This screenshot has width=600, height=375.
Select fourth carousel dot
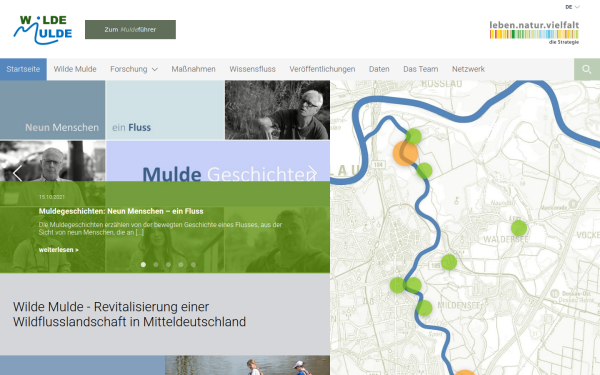(x=181, y=264)
